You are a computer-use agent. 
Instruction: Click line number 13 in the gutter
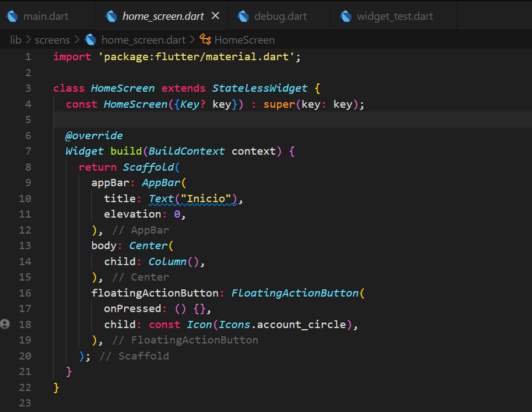(x=25, y=246)
